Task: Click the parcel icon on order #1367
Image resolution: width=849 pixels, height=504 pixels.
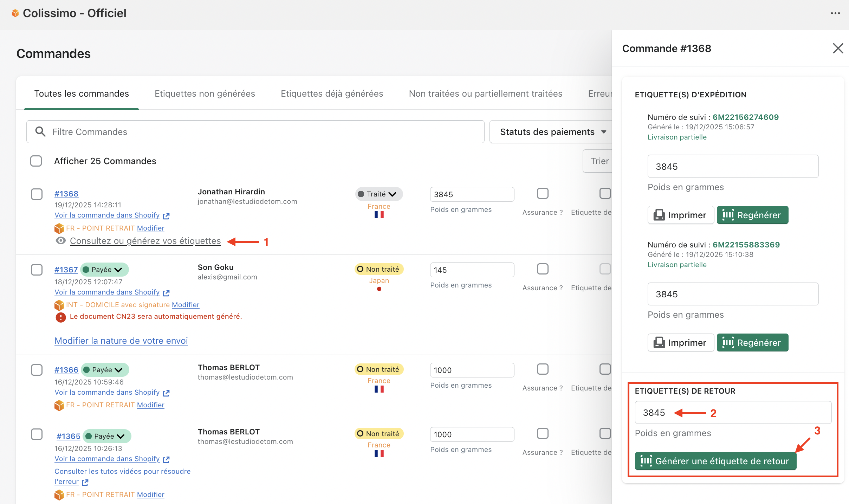Action: [x=59, y=305]
